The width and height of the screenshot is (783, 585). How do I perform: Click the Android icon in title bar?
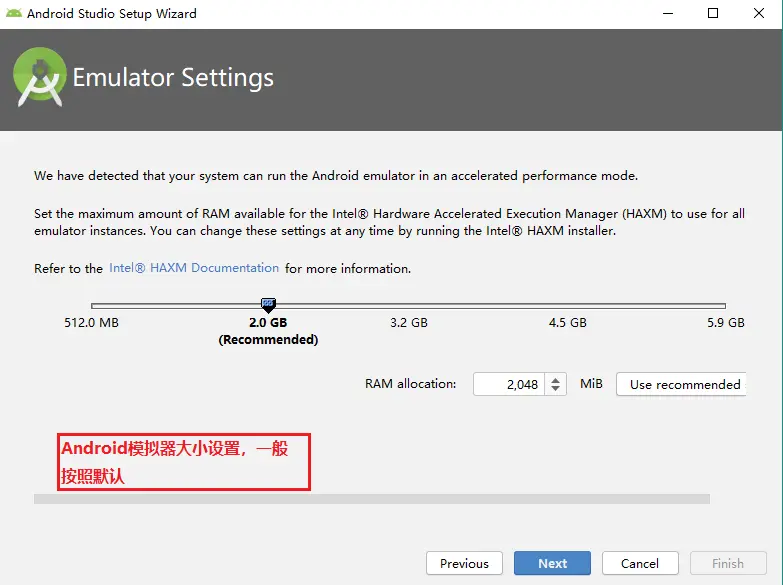pos(13,13)
